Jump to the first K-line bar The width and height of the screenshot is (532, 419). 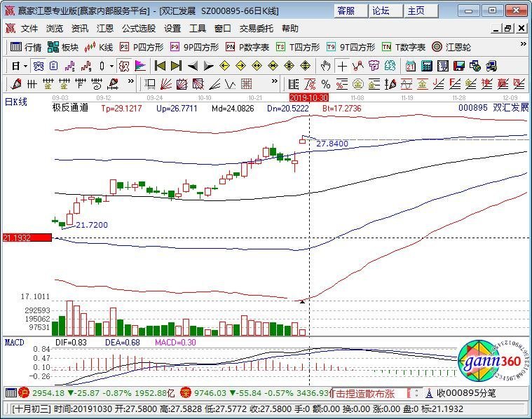(160, 66)
